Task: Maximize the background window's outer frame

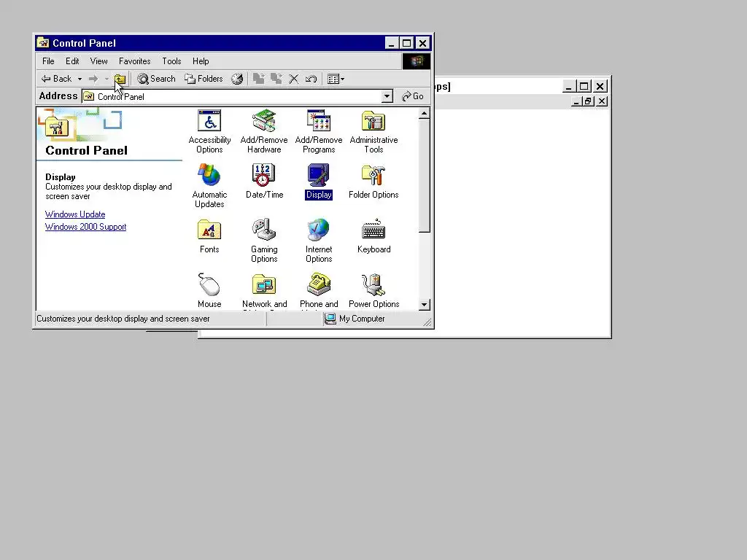Action: [x=584, y=86]
